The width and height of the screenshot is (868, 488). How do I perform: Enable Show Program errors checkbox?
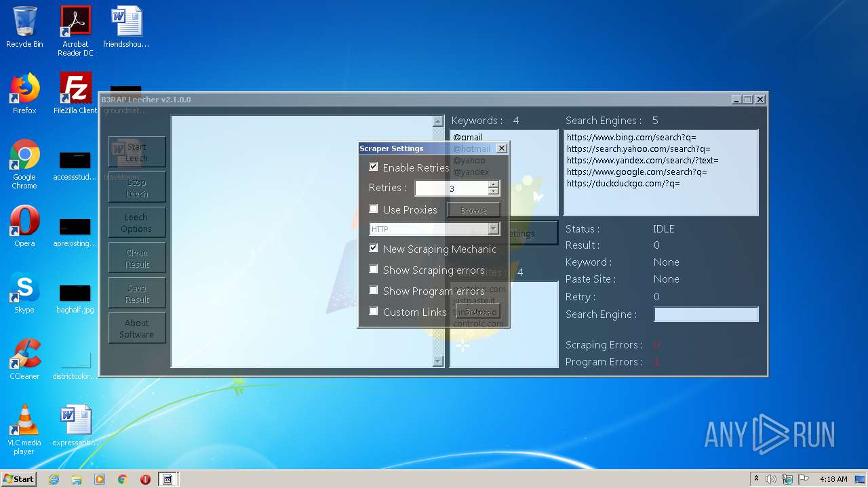374,290
